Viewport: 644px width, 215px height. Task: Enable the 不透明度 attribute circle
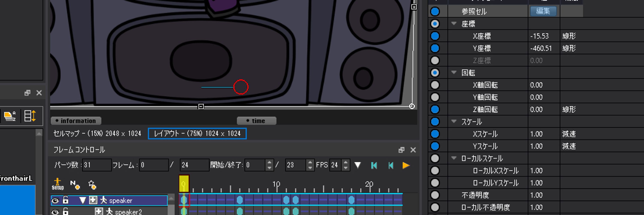(x=435, y=195)
